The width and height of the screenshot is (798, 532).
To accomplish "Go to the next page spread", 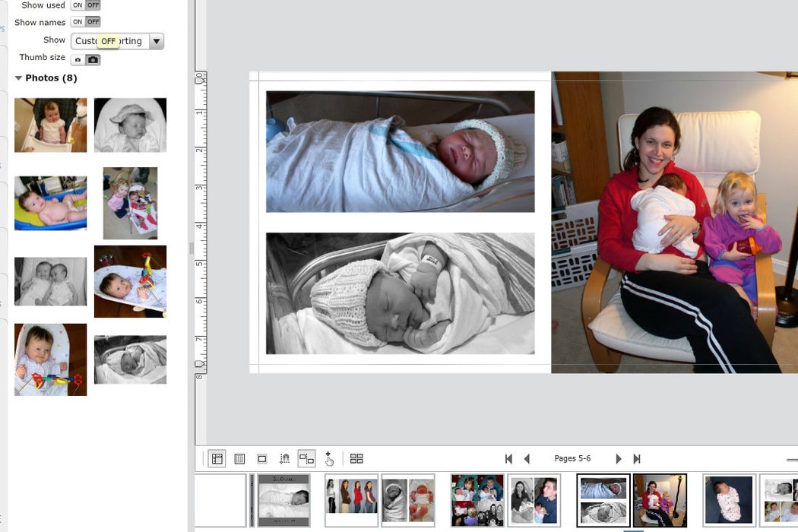I will (x=619, y=458).
